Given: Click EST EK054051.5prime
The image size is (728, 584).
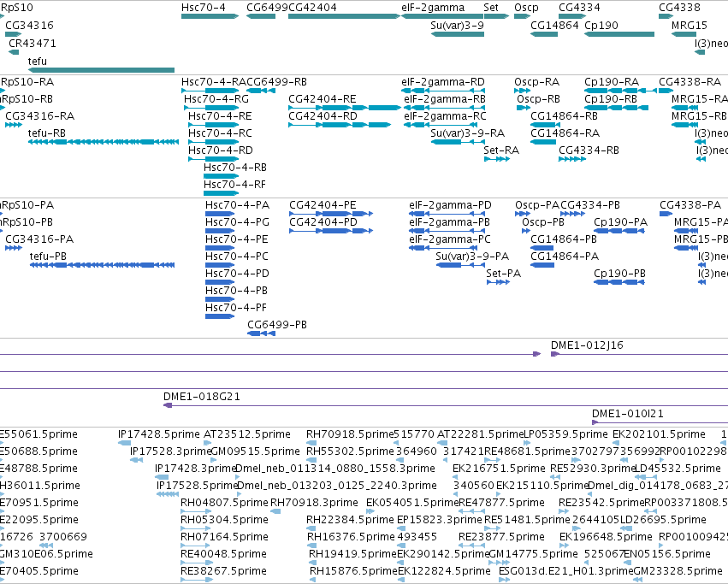Looking at the screenshot, I should point(370,511).
